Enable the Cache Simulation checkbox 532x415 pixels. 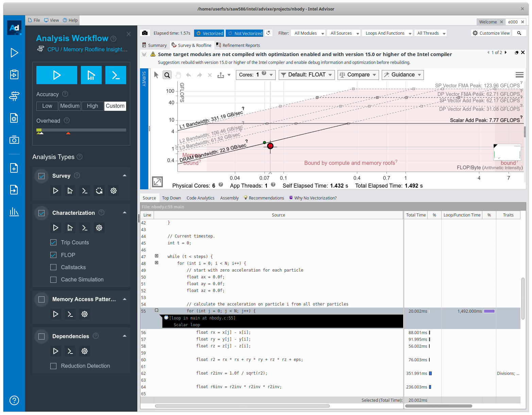pos(53,279)
